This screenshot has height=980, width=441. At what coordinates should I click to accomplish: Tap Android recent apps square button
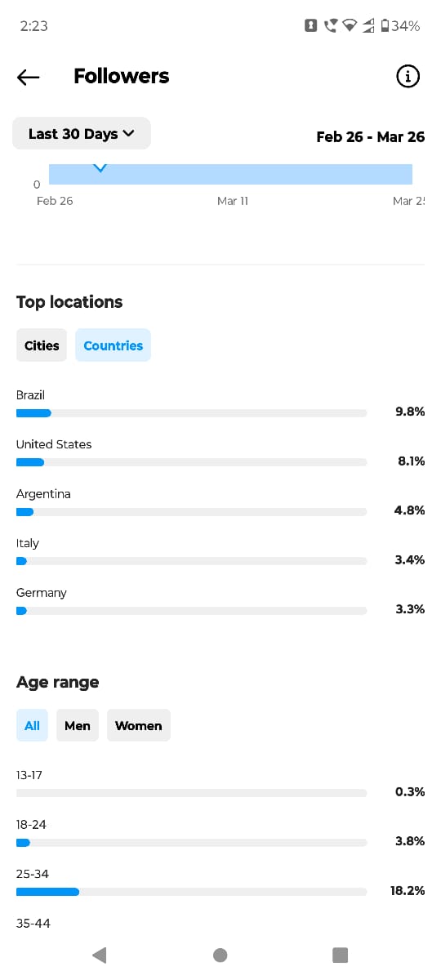tap(341, 955)
